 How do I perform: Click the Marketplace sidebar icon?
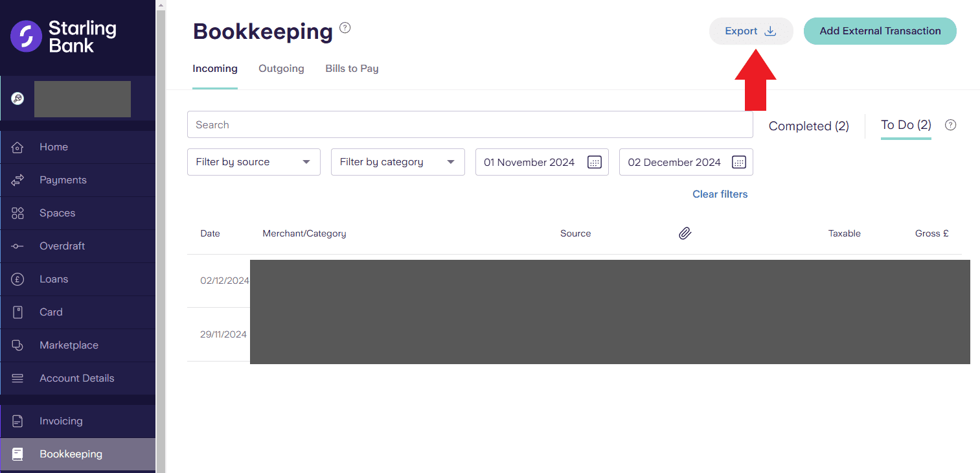click(18, 345)
